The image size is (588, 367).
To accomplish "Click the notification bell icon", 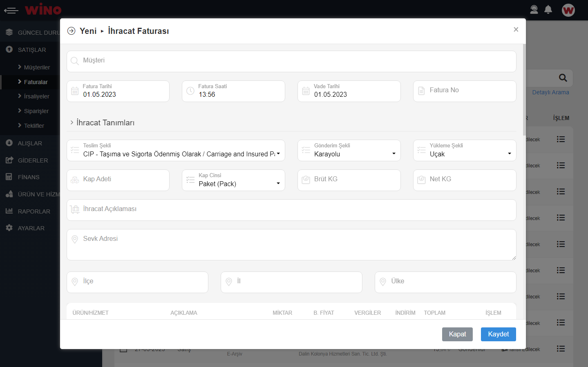I will (x=548, y=10).
